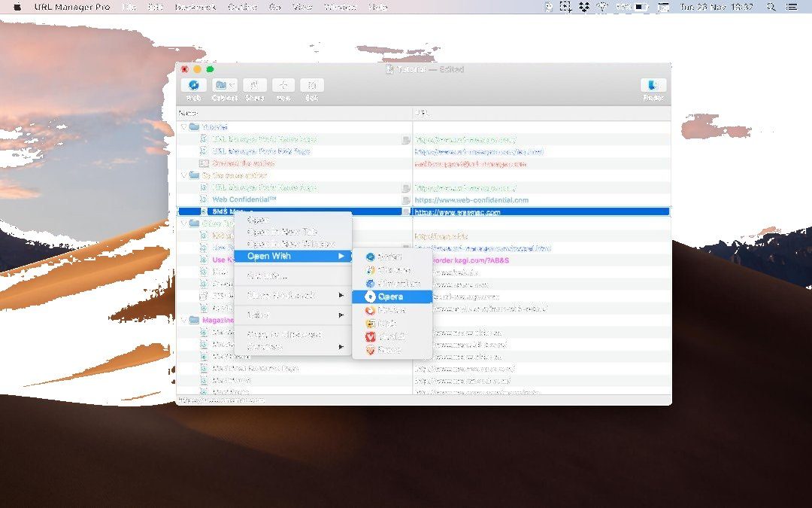Click the Tutorial — Edited window title
This screenshot has width=812, height=508.
(425, 69)
